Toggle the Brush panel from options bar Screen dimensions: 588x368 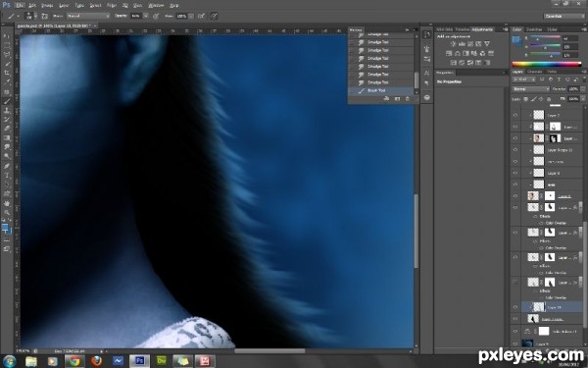click(x=45, y=16)
